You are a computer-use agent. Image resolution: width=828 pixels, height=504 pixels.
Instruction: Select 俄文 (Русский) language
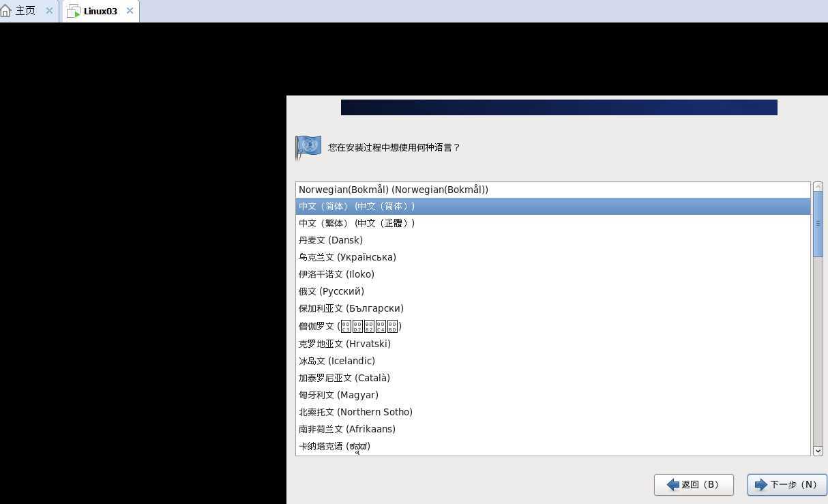coord(553,291)
